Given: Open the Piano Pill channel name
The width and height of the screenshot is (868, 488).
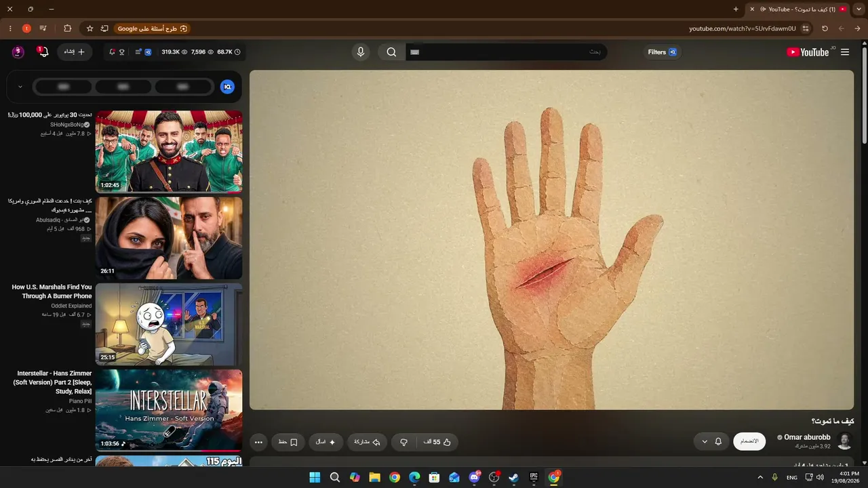Looking at the screenshot, I should 80,401.
